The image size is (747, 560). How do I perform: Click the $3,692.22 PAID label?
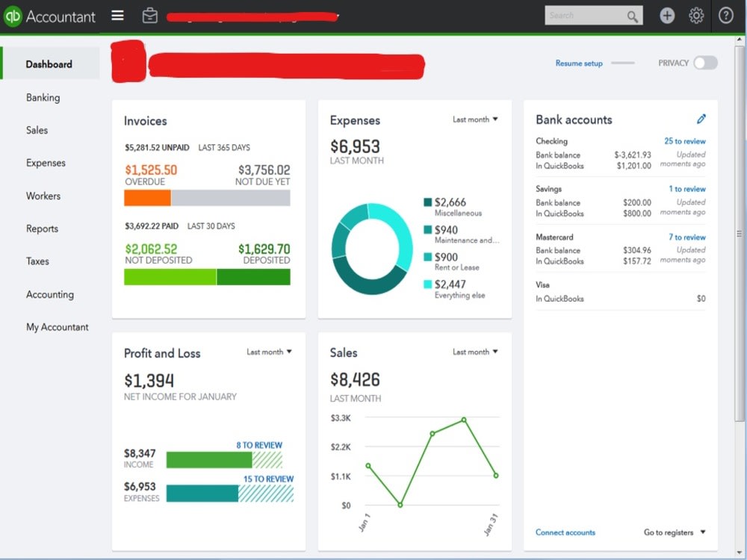pyautogui.click(x=152, y=226)
